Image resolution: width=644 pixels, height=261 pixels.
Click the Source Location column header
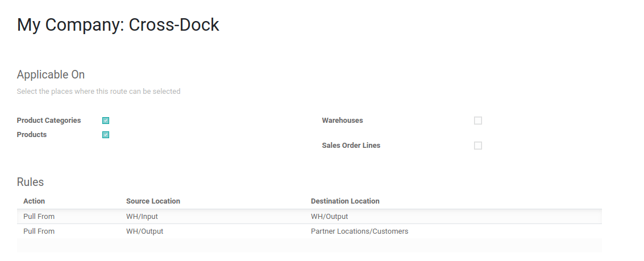pos(153,201)
